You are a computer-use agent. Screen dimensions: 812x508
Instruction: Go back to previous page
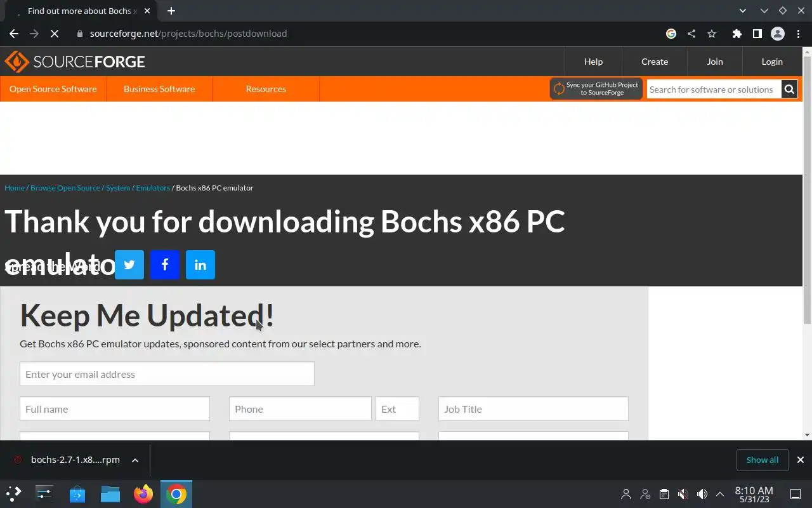pyautogui.click(x=14, y=34)
